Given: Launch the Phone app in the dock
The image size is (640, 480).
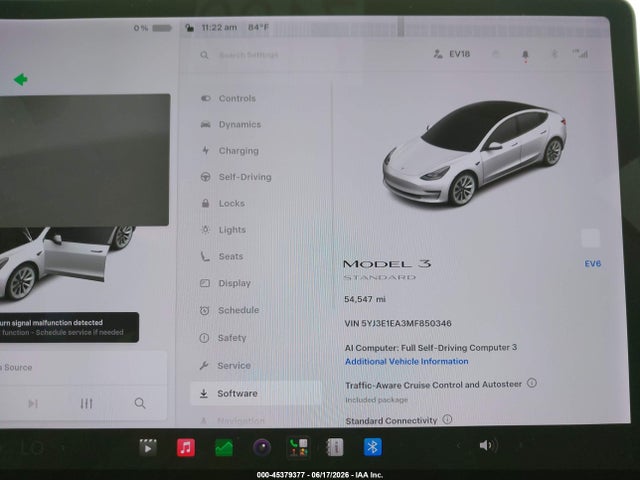Looking at the screenshot, I should point(299,447).
